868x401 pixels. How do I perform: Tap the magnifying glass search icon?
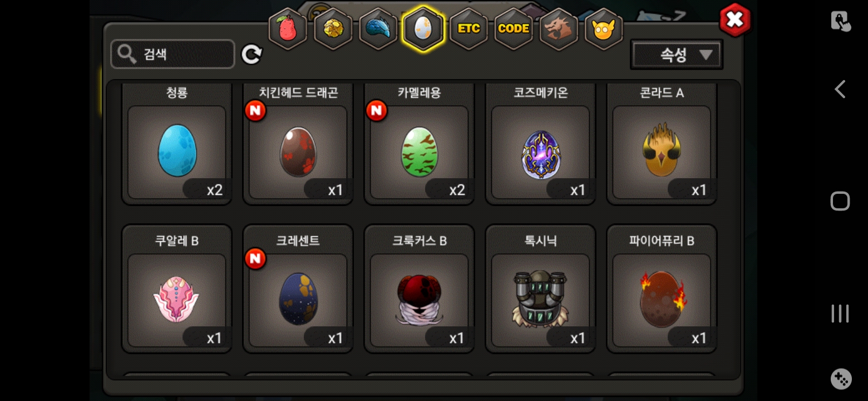(127, 55)
